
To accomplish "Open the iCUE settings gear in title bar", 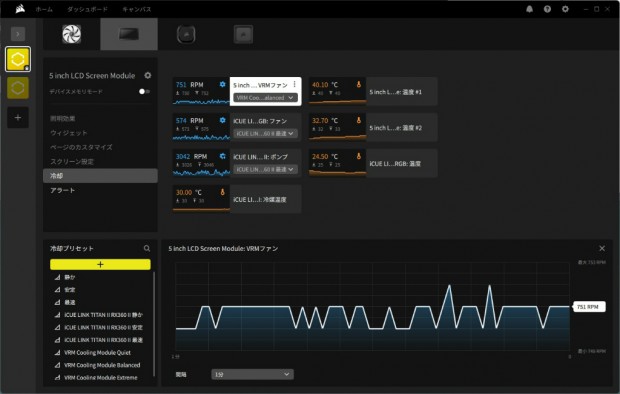I will pyautogui.click(x=565, y=9).
